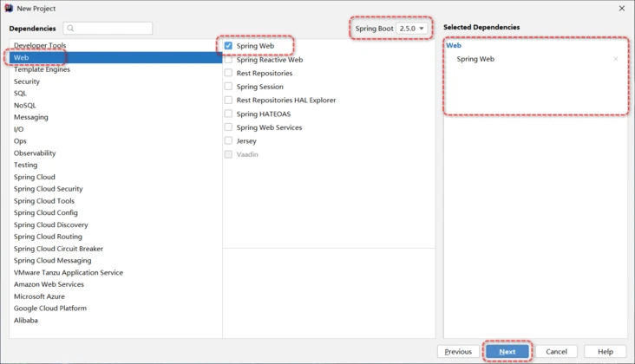Proceed with the Next button
Screen dimensions: 635x364
507,352
